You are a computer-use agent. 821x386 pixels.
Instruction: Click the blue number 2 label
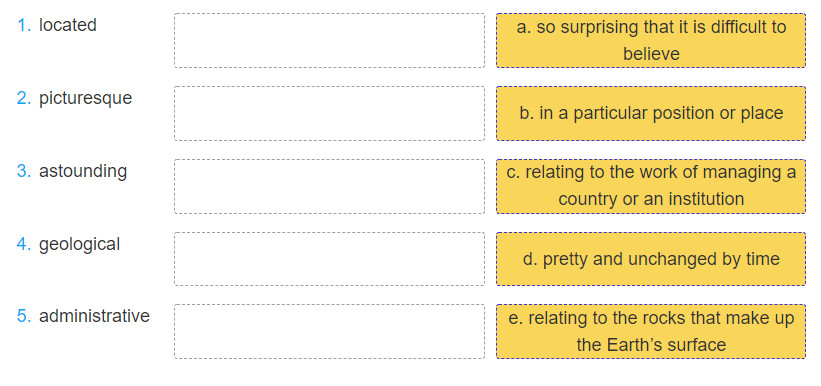tap(24, 97)
